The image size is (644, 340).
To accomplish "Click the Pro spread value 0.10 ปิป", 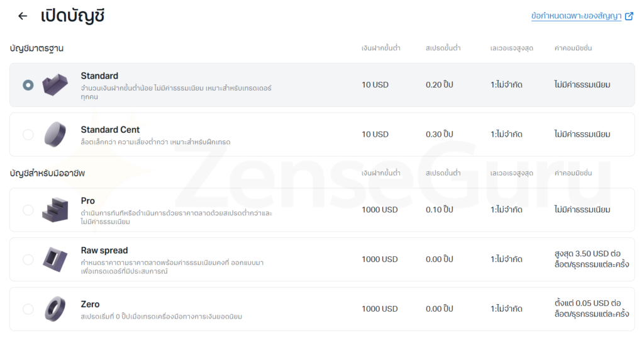I will click(440, 210).
